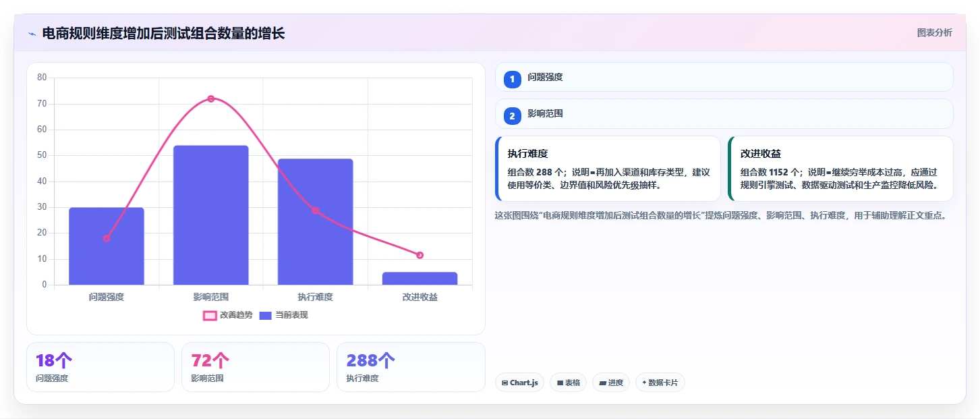Click the trend line point at 影响范围 peak
The height and width of the screenshot is (419, 980).
(x=211, y=99)
